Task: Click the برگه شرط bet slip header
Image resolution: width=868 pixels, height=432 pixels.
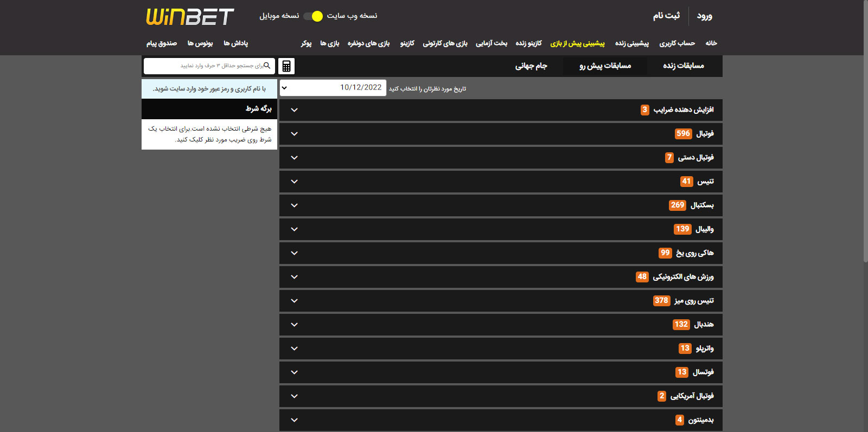Action: 209,109
